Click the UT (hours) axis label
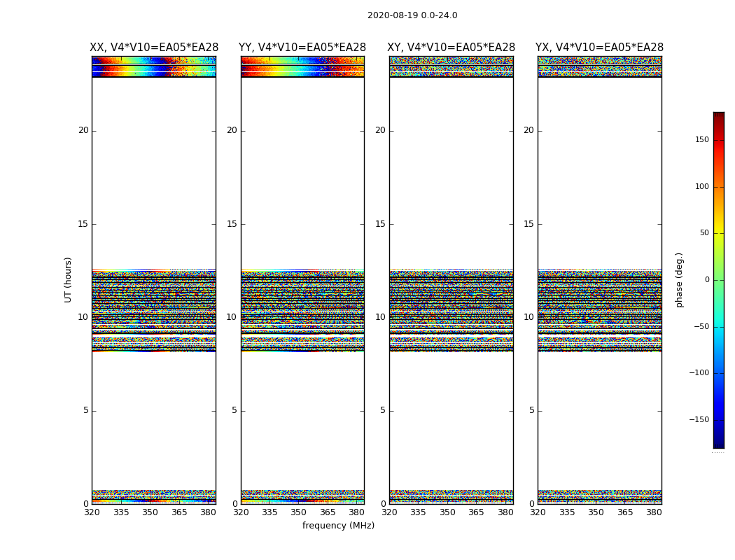Image resolution: width=735 pixels, height=560 pixels. (69, 279)
